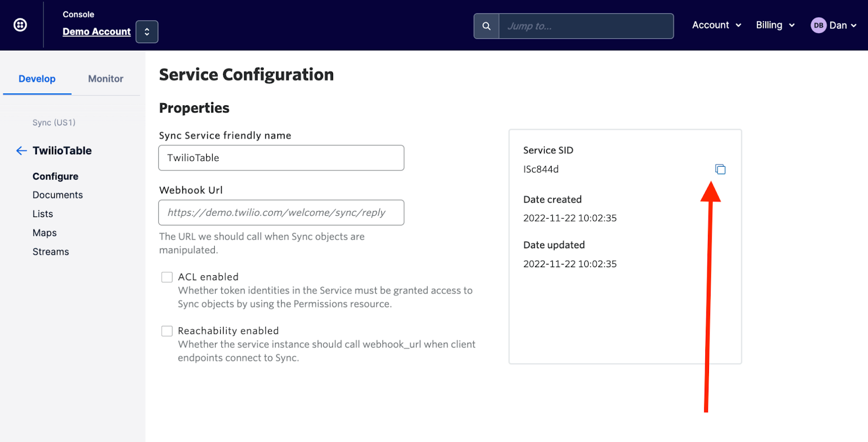Image resolution: width=868 pixels, height=442 pixels.
Task: Click the Sync Service friendly name field
Action: tap(281, 158)
